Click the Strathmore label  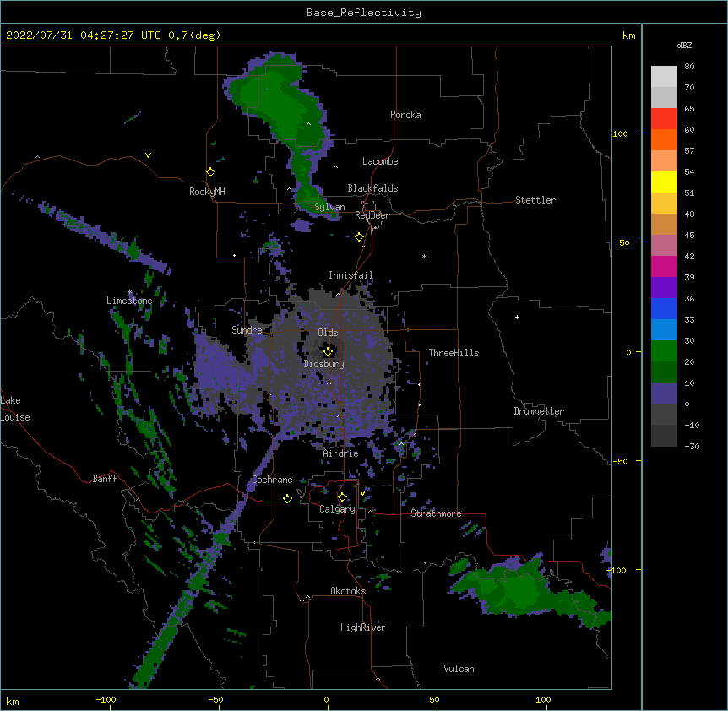pyautogui.click(x=436, y=513)
